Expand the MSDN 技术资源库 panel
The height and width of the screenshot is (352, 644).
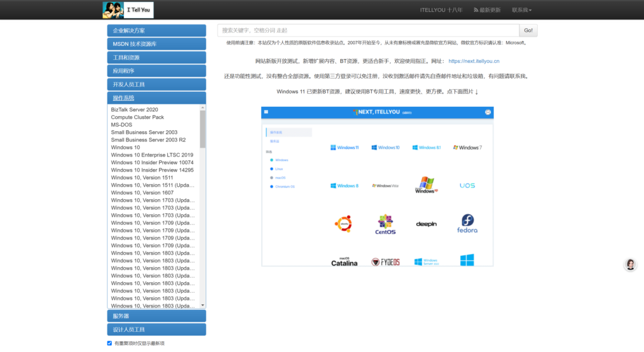tap(157, 44)
